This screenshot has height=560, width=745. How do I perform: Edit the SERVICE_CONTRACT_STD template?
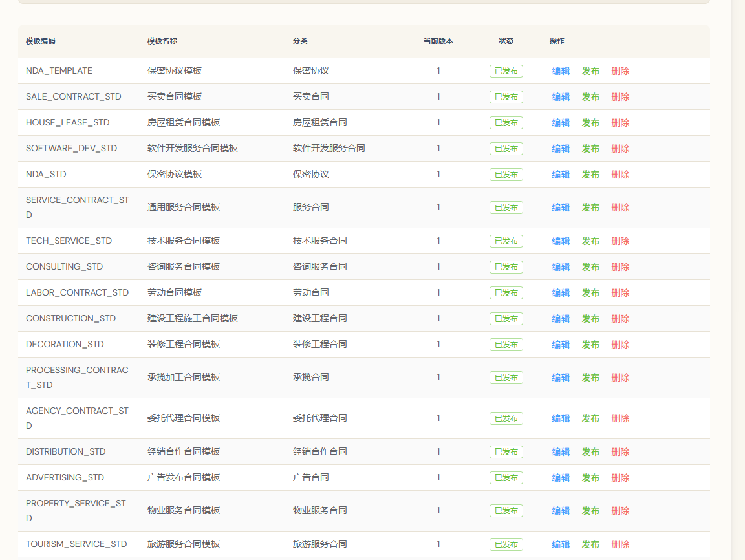[x=561, y=208]
